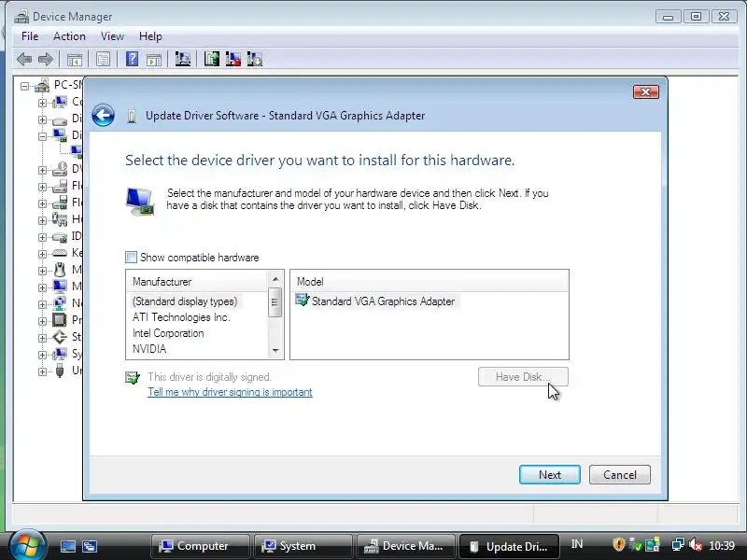Select the display adapter child device icon

[77, 152]
